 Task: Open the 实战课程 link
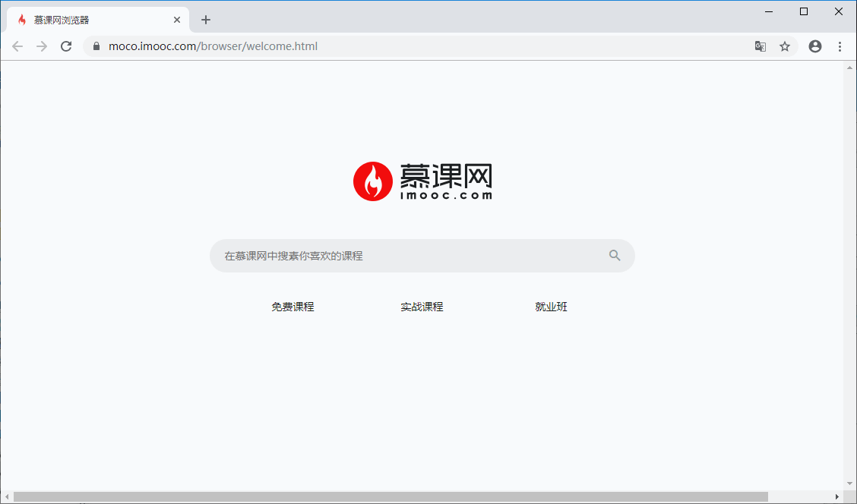pos(422,307)
